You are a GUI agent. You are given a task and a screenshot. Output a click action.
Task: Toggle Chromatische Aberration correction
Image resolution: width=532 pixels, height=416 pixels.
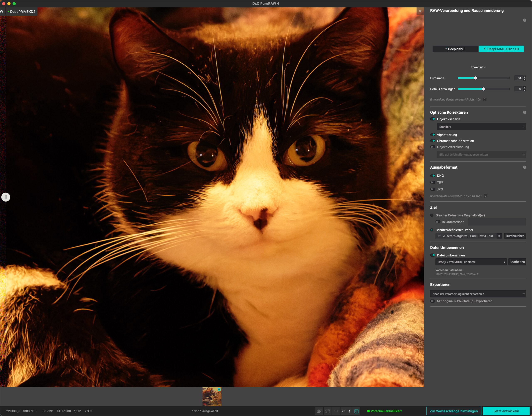(433, 141)
